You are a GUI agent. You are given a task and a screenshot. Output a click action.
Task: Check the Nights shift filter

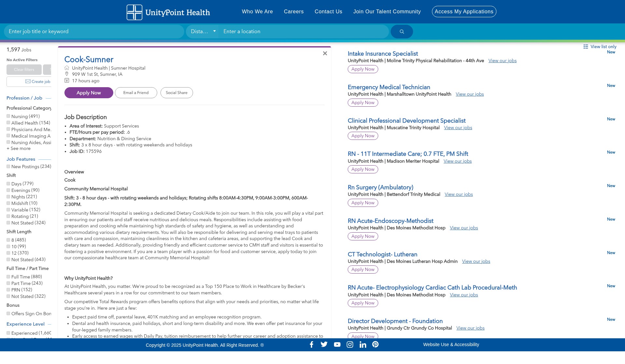pyautogui.click(x=8, y=197)
